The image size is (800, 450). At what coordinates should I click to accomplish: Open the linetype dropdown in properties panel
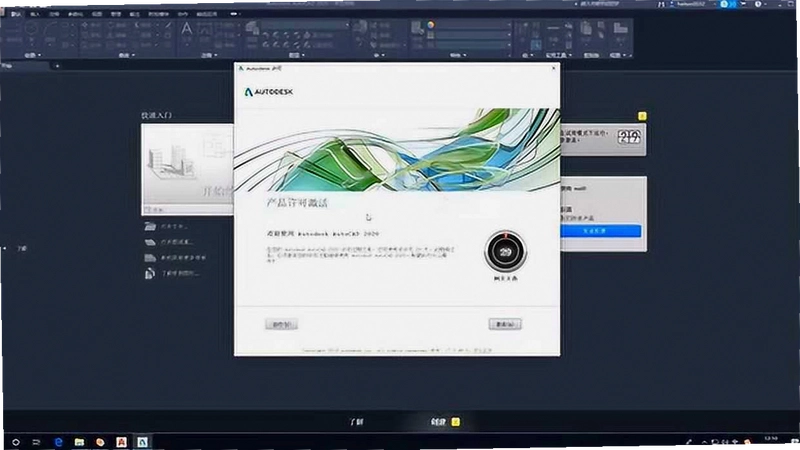(x=473, y=45)
